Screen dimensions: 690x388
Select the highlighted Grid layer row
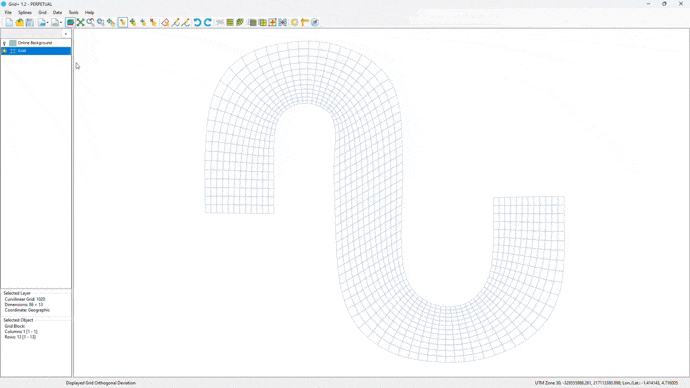36,51
